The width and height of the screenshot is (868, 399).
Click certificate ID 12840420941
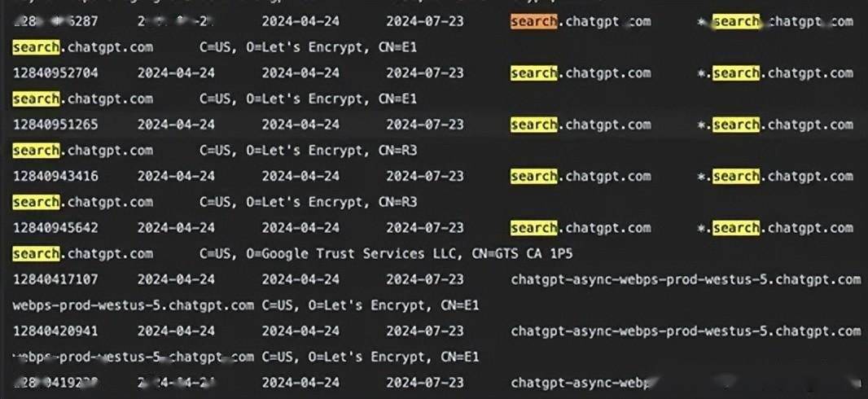coord(55,331)
